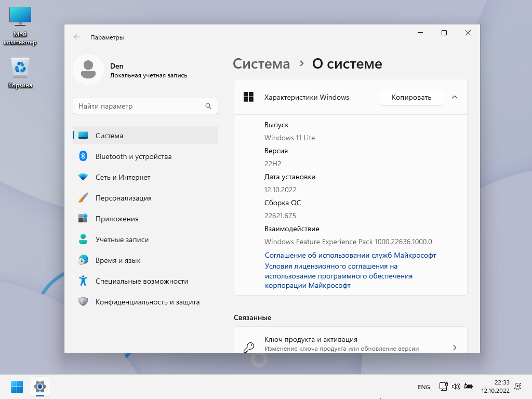Open Специальные возможности accessibility page
The image size is (532, 399).
coord(141,281)
